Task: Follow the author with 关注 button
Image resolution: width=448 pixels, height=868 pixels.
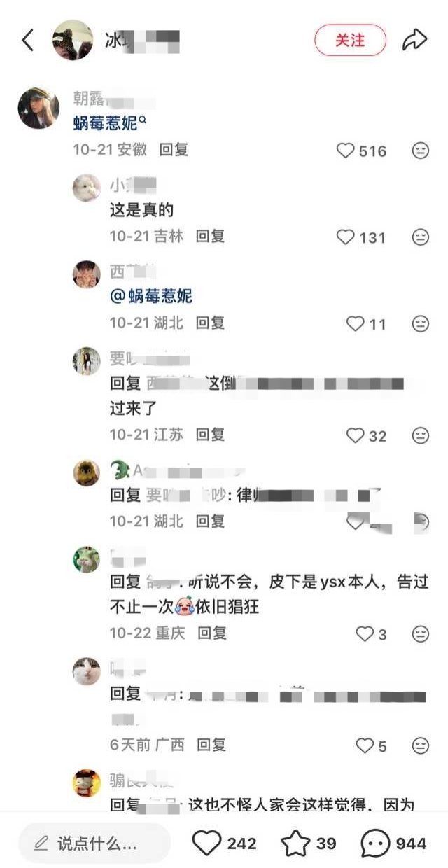Action: 350,41
